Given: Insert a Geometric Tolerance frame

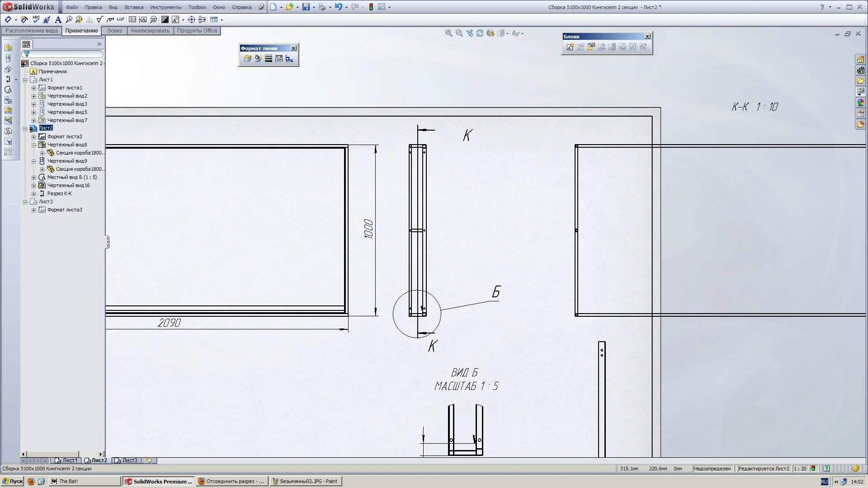Looking at the screenshot, I should pyautogui.click(x=132, y=19).
